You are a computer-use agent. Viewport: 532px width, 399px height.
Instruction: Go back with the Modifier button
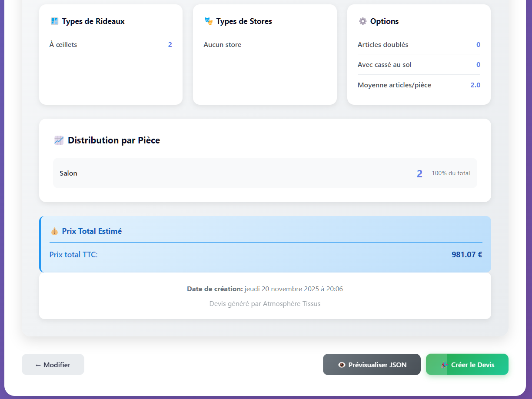pos(53,365)
